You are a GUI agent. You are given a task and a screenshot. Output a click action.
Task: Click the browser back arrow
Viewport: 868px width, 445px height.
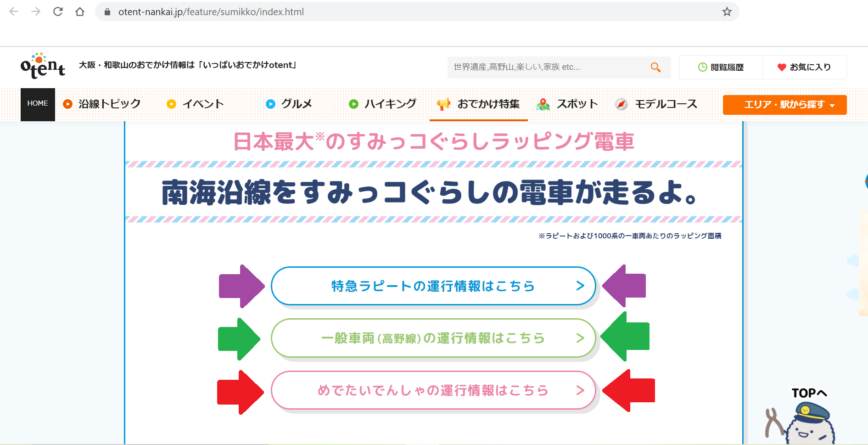(14, 11)
